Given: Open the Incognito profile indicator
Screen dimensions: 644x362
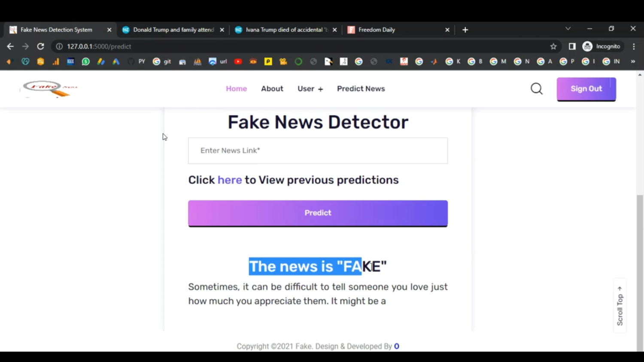Looking at the screenshot, I should 601,46.
